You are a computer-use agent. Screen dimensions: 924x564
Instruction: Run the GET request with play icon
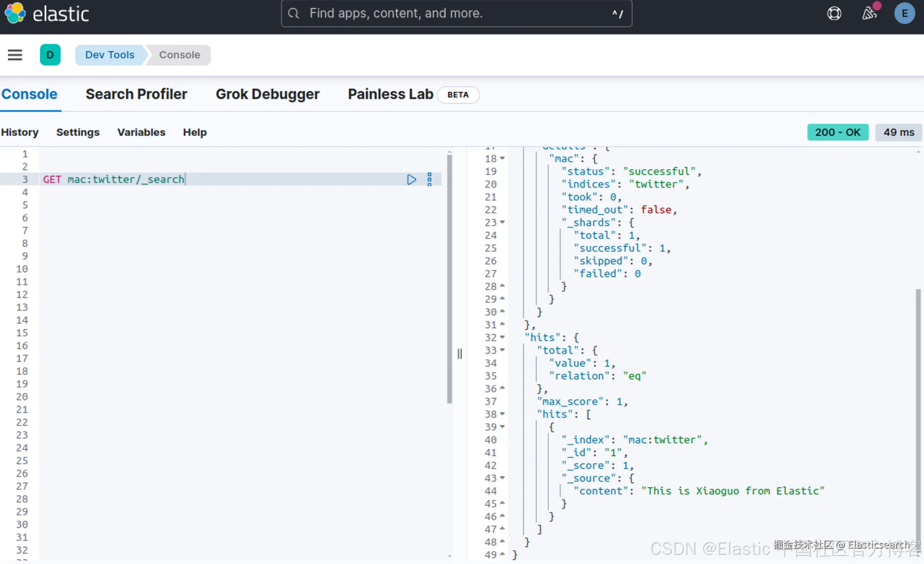click(411, 179)
